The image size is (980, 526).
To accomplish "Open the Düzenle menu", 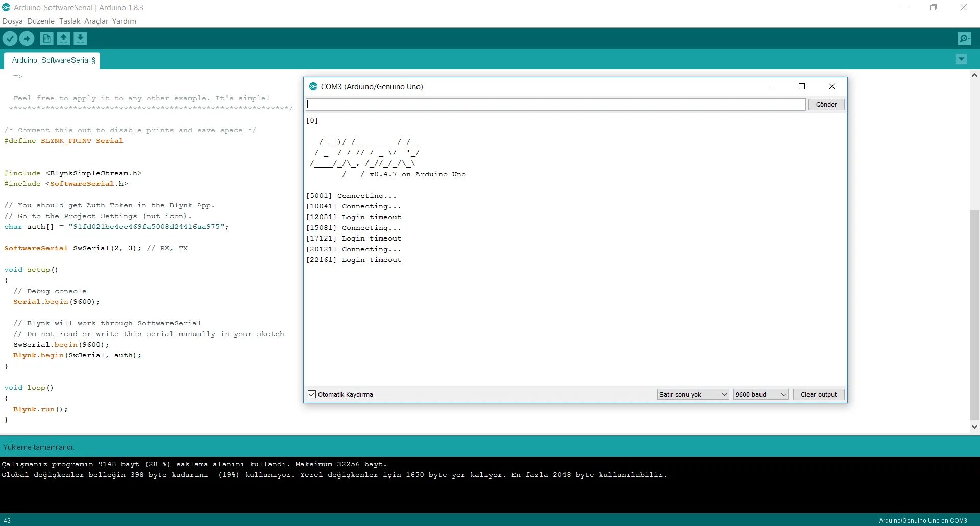I will (x=41, y=21).
